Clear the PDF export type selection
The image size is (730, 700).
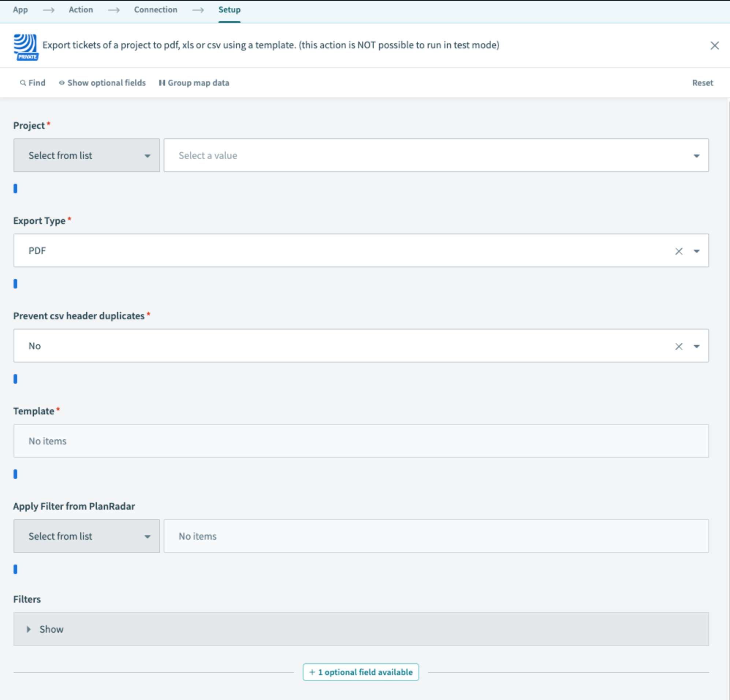click(678, 251)
